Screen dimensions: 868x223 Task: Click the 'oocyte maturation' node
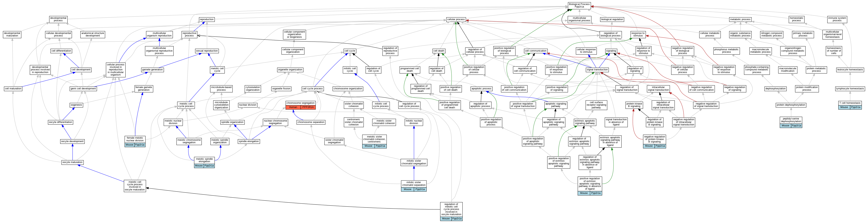tap(72, 162)
